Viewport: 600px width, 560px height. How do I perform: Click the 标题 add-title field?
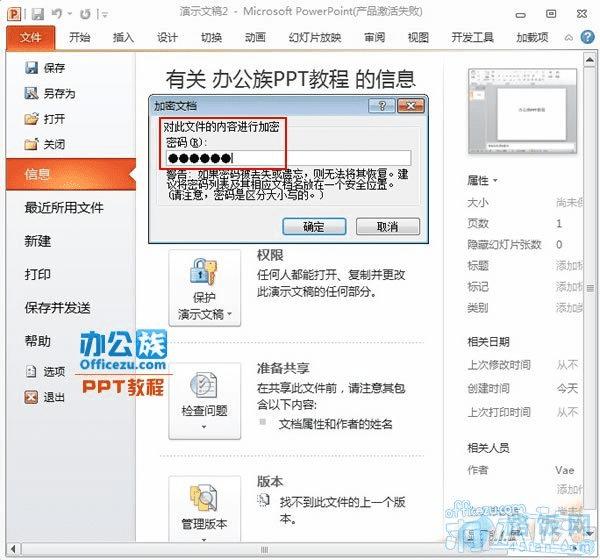[569, 265]
